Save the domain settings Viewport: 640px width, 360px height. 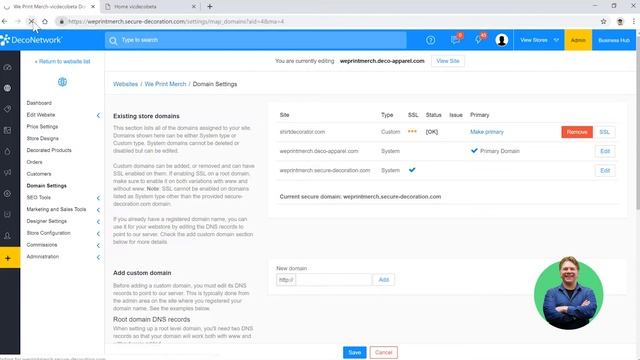click(355, 352)
